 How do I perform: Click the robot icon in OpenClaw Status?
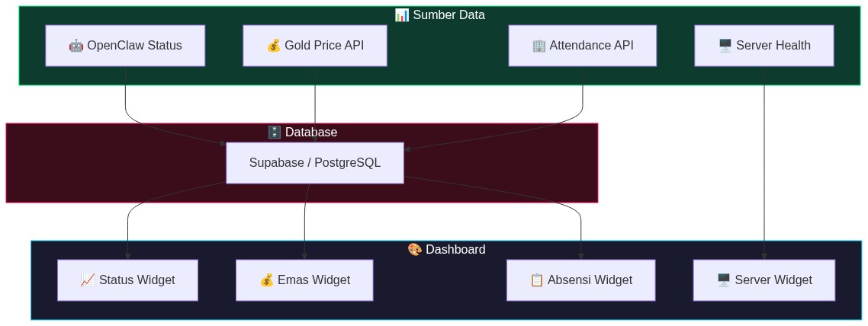(76, 46)
